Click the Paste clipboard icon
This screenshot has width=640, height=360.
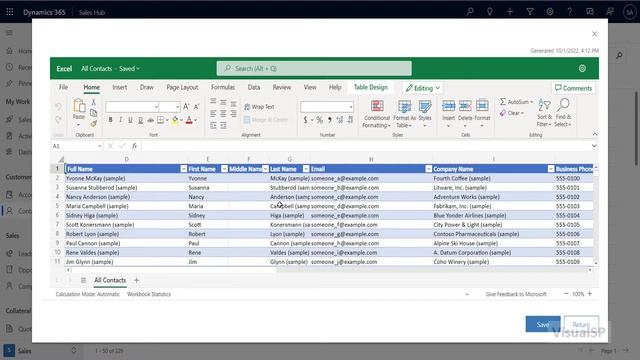(x=79, y=105)
